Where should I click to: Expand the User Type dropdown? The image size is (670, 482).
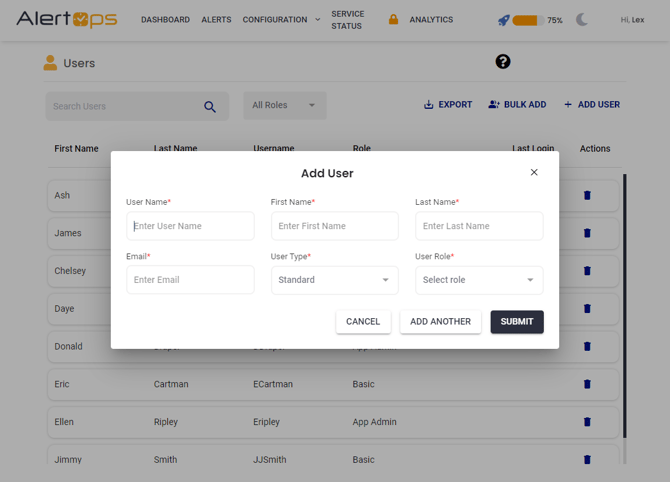click(x=334, y=280)
